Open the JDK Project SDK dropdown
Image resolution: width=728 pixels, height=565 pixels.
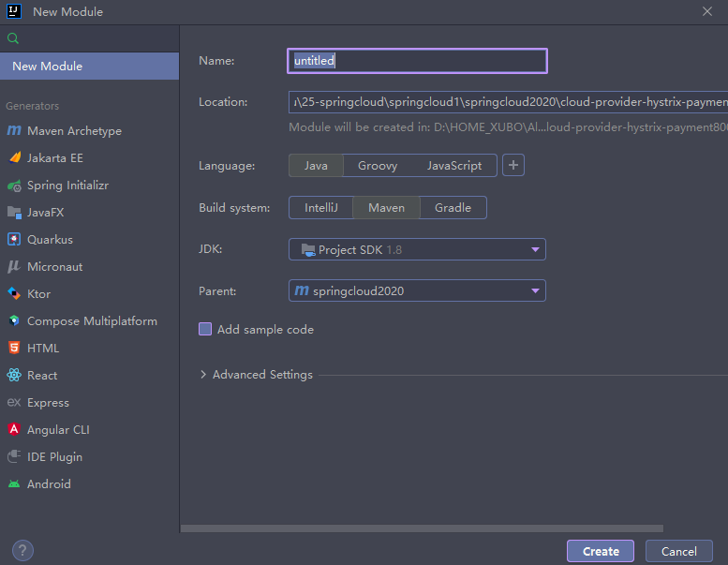(x=417, y=250)
